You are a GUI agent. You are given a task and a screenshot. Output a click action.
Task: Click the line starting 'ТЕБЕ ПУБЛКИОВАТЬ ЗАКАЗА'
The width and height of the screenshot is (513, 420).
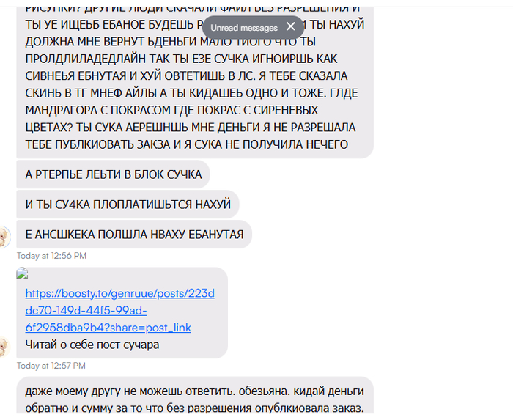(x=186, y=144)
